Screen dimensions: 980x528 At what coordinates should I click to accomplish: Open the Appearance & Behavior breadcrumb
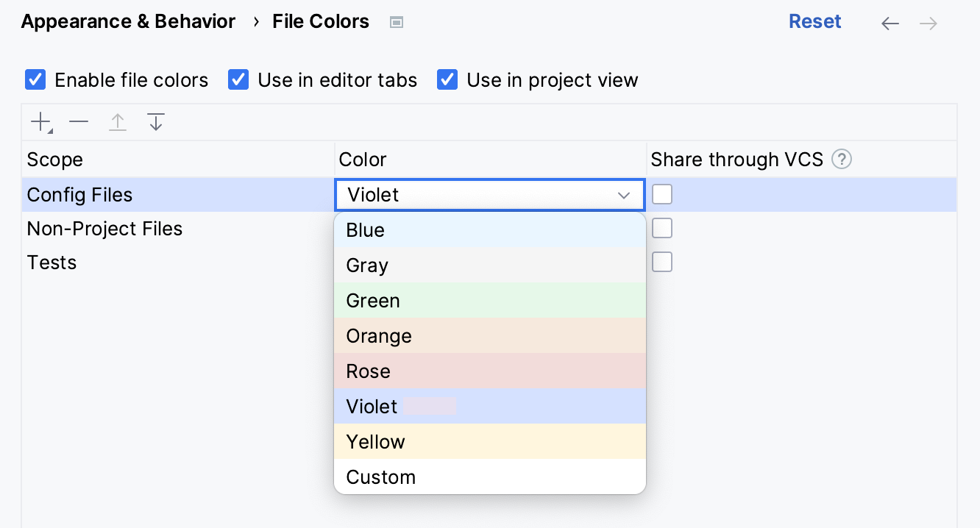click(128, 22)
